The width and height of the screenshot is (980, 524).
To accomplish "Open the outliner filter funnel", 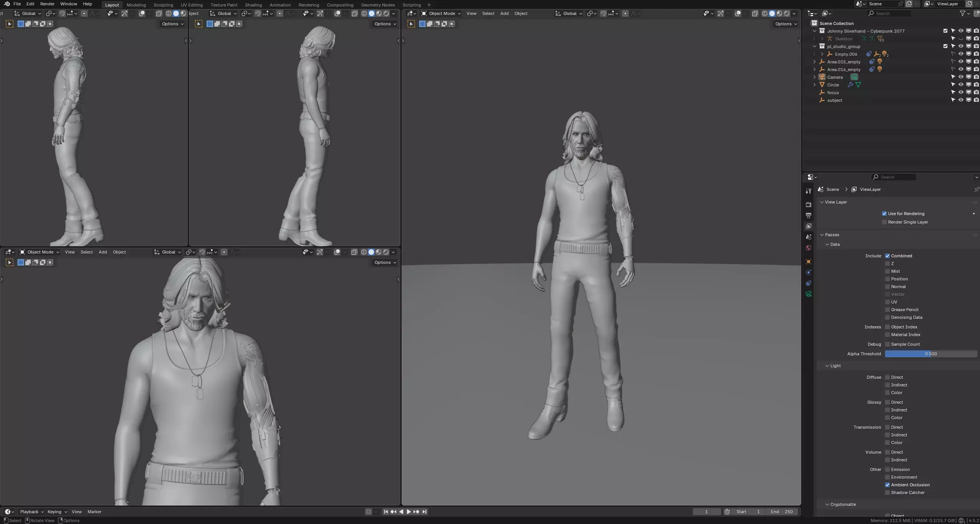I will [x=962, y=13].
